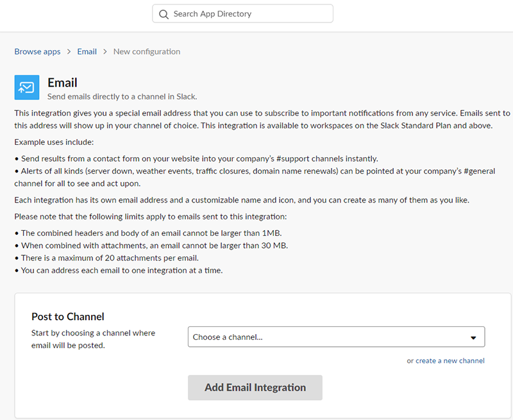This screenshot has height=420, width=513.
Task: Navigate to Browse apps breadcrumb
Action: [x=37, y=51]
